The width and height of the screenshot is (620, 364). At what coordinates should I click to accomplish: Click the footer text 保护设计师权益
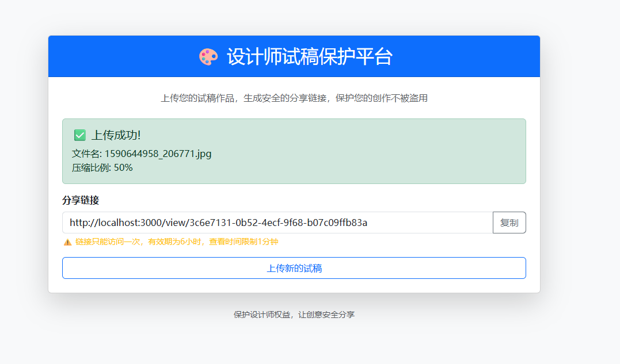pyautogui.click(x=263, y=315)
